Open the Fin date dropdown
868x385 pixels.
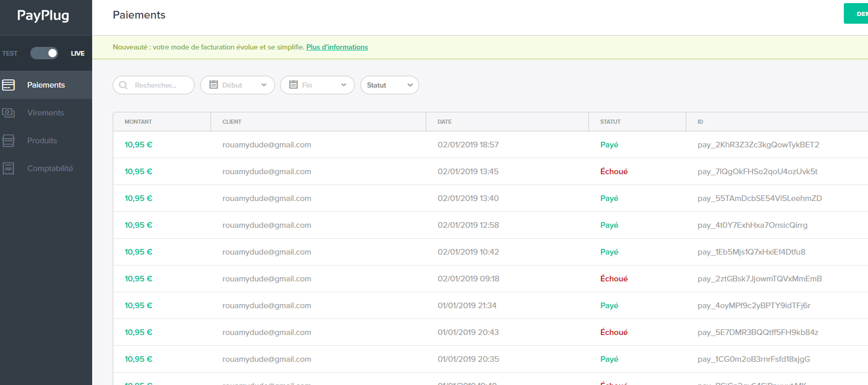(x=317, y=85)
